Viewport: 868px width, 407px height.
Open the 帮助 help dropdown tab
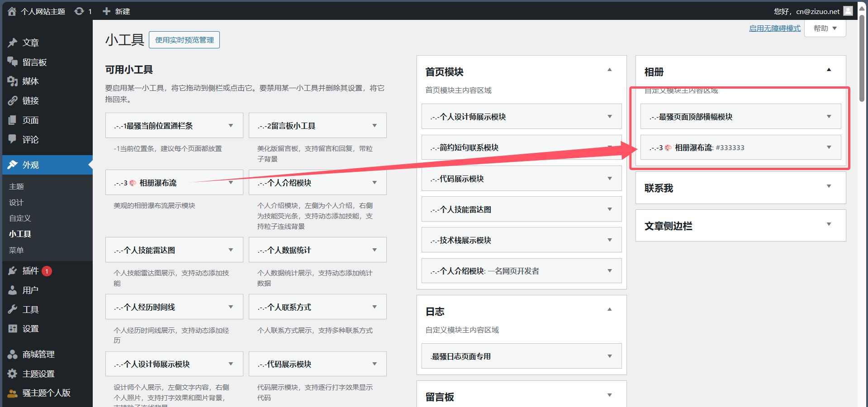[825, 28]
